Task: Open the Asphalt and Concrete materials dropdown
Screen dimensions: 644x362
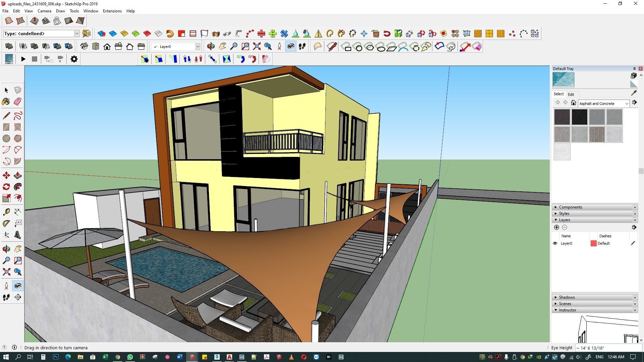Action: click(626, 104)
